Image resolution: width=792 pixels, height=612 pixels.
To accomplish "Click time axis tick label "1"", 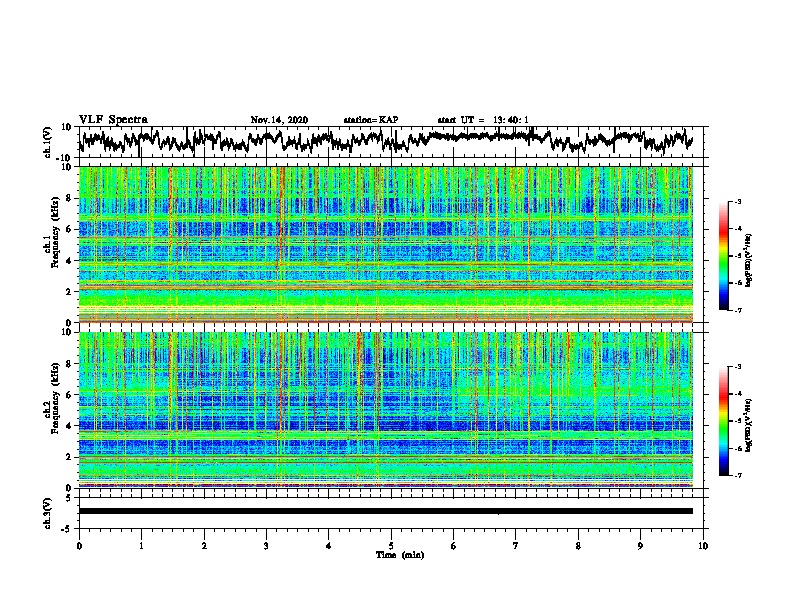I will tap(141, 546).
